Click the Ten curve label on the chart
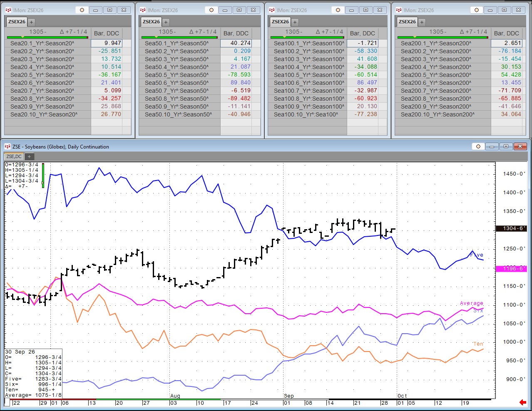 (478, 344)
